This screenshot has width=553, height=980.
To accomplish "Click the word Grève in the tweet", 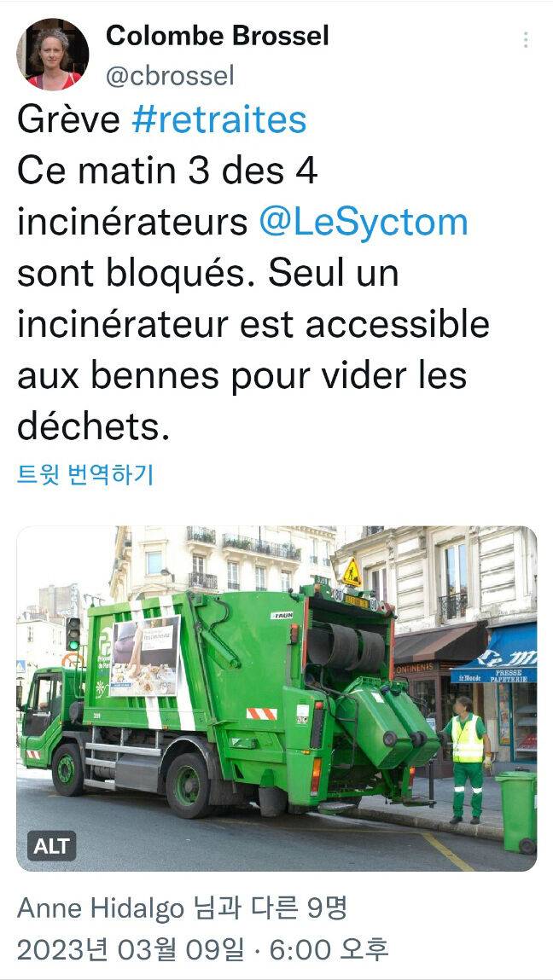I will (x=68, y=120).
